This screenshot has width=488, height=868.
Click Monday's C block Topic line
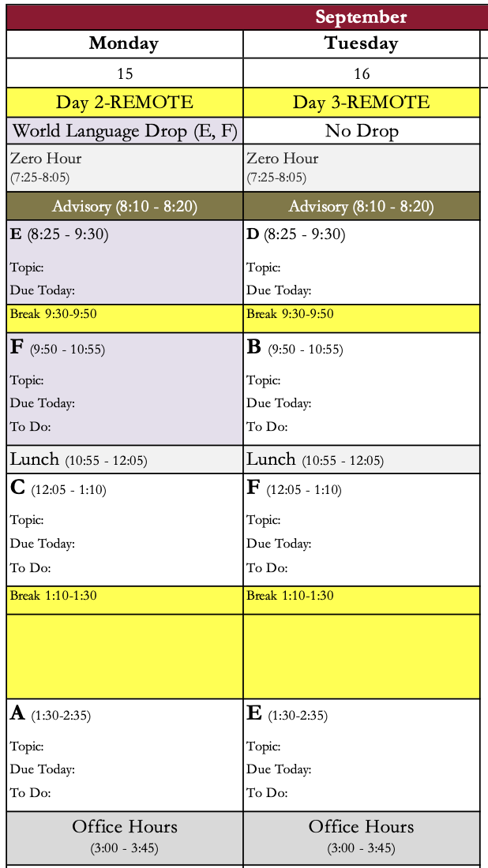[28, 520]
